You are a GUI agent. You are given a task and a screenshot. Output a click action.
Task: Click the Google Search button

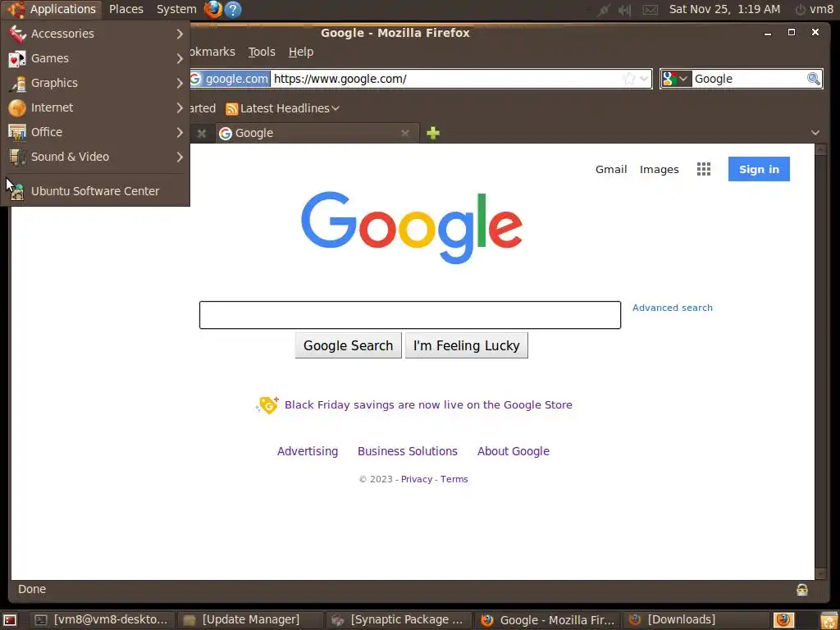(348, 345)
